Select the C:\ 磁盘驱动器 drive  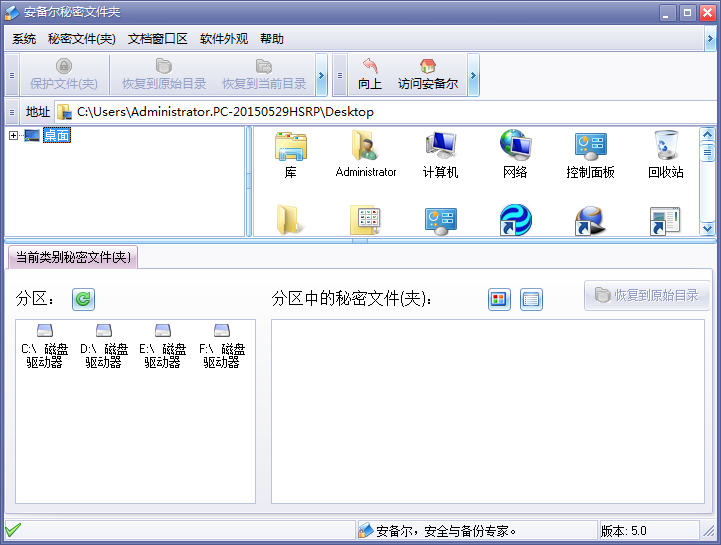pyautogui.click(x=45, y=346)
